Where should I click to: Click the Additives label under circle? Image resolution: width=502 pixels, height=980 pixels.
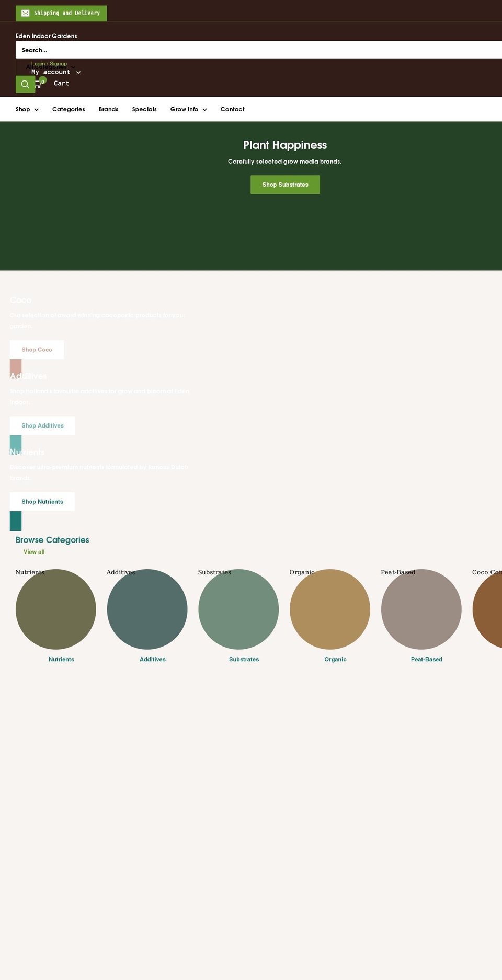153,660
